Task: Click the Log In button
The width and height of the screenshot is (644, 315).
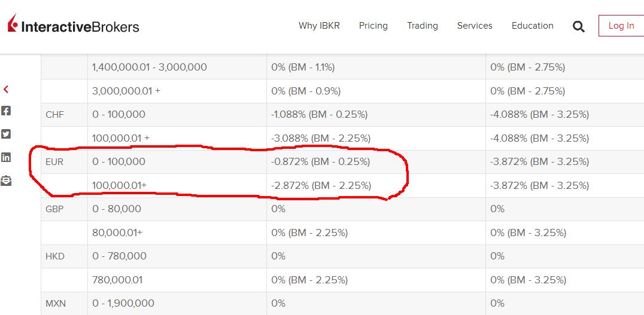Action: point(621,26)
